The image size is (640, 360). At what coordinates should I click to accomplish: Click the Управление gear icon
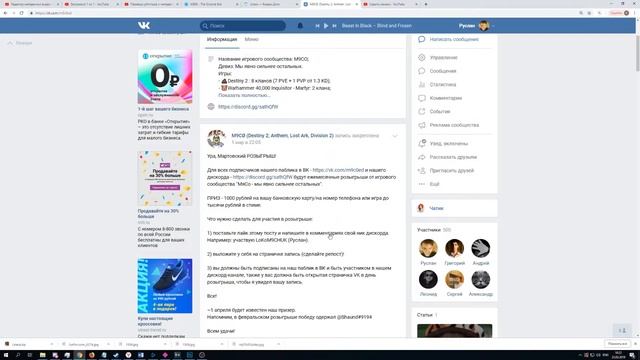(x=422, y=58)
